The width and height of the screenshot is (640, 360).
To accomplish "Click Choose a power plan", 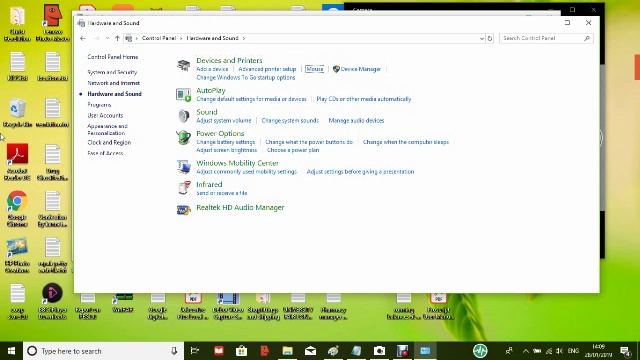I will coord(293,150).
